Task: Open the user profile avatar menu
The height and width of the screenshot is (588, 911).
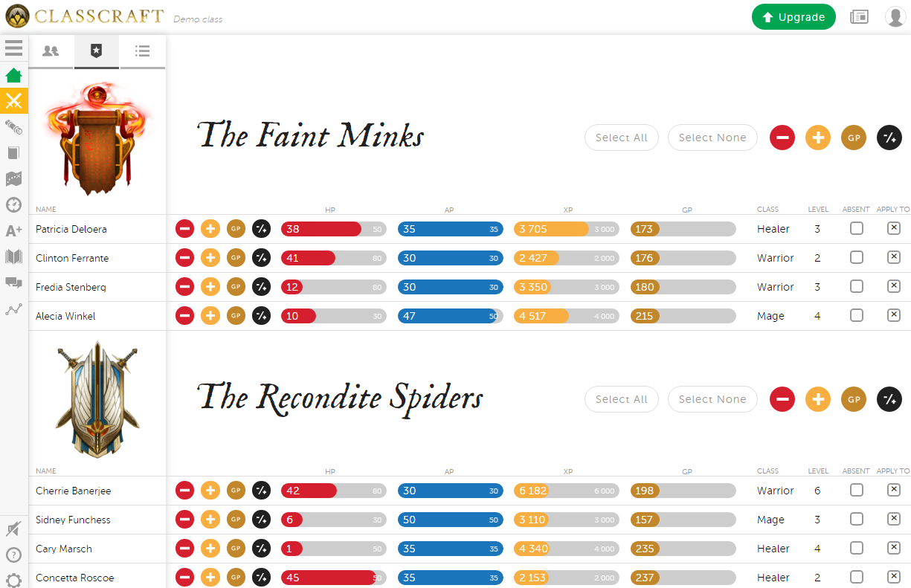Action: pos(895,17)
